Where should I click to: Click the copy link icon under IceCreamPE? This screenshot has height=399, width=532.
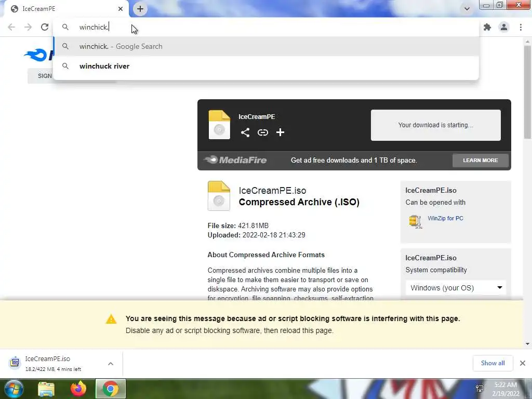click(262, 132)
